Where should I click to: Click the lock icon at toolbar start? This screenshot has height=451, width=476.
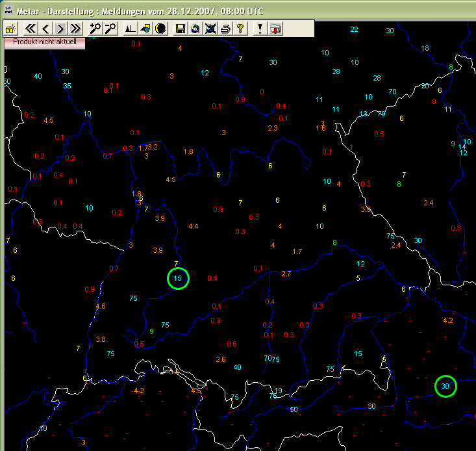pyautogui.click(x=12, y=29)
